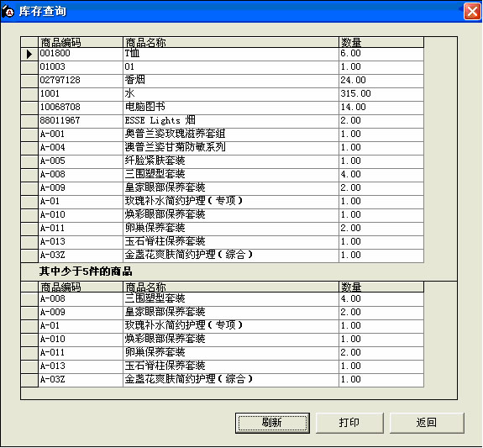Click 数量 header in low-stock table

pyautogui.click(x=381, y=287)
